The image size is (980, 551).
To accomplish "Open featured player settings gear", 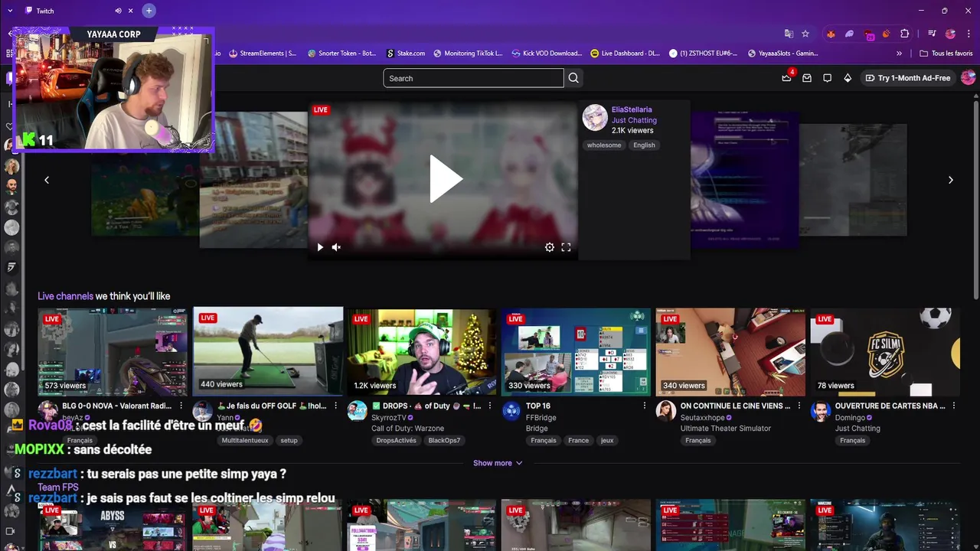I will click(549, 247).
